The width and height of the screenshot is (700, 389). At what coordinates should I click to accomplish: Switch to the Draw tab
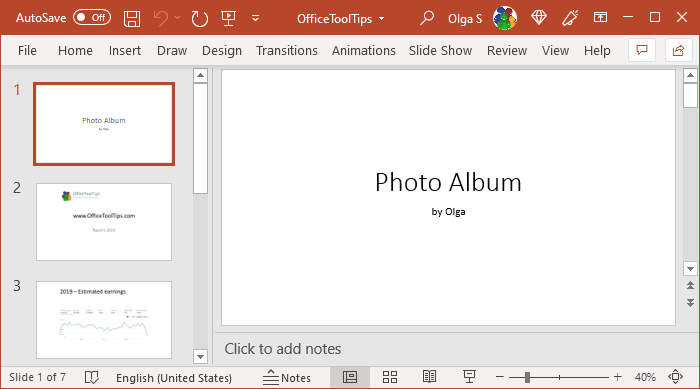172,50
